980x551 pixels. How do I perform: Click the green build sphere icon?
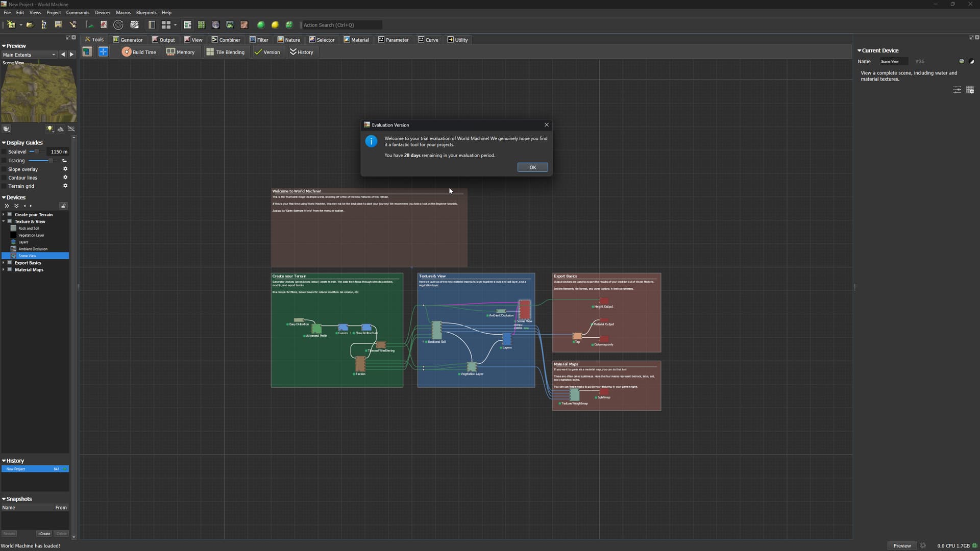click(x=261, y=24)
